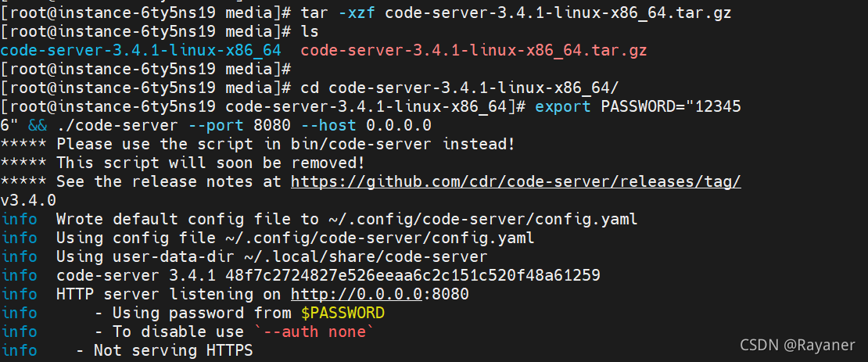Click the 'cd code-server-3.4.1-linux-x86_64/' command
This screenshot has height=362, width=868.
tap(460, 88)
